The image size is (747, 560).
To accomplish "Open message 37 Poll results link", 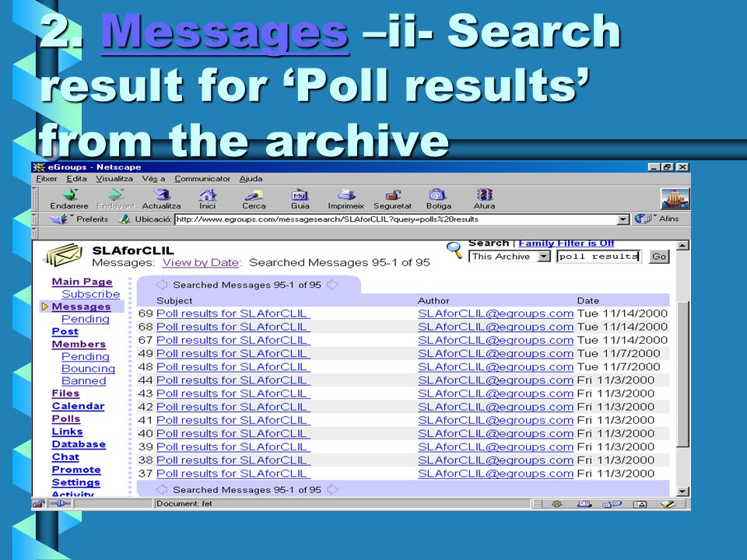I will coord(233,474).
